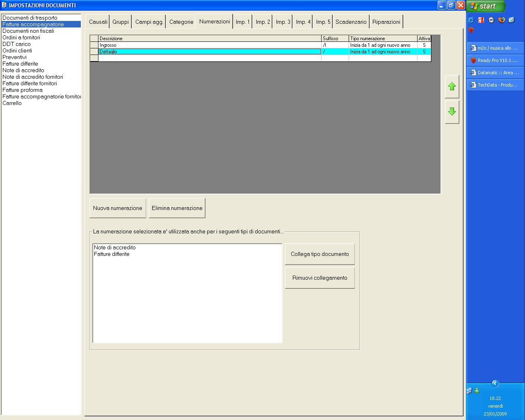
Task: Click the Descrizione cell of the empty new row
Action: [210, 58]
